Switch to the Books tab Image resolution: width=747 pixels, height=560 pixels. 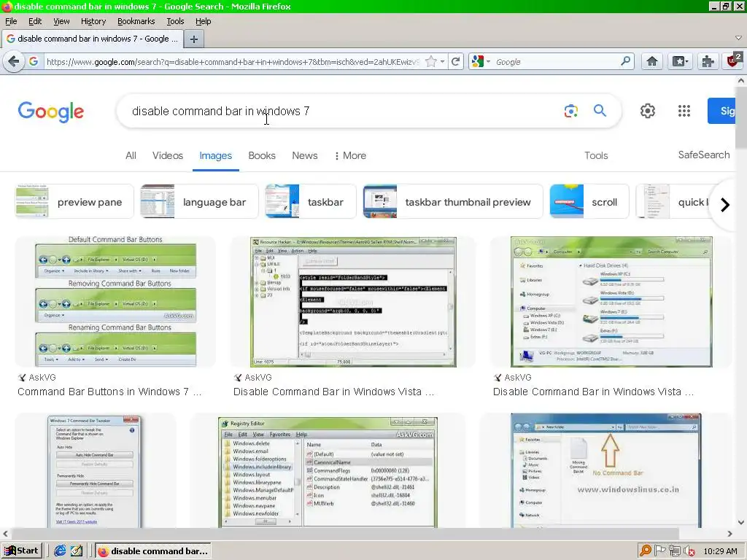tap(262, 156)
